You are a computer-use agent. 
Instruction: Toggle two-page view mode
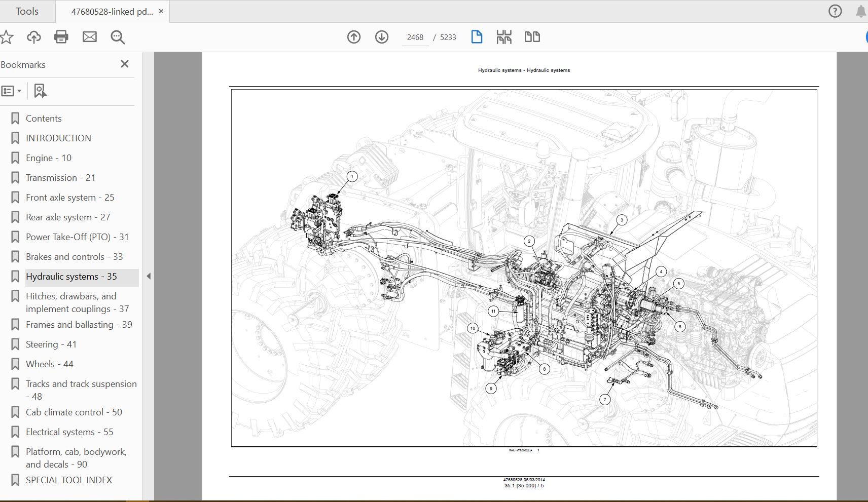click(532, 37)
